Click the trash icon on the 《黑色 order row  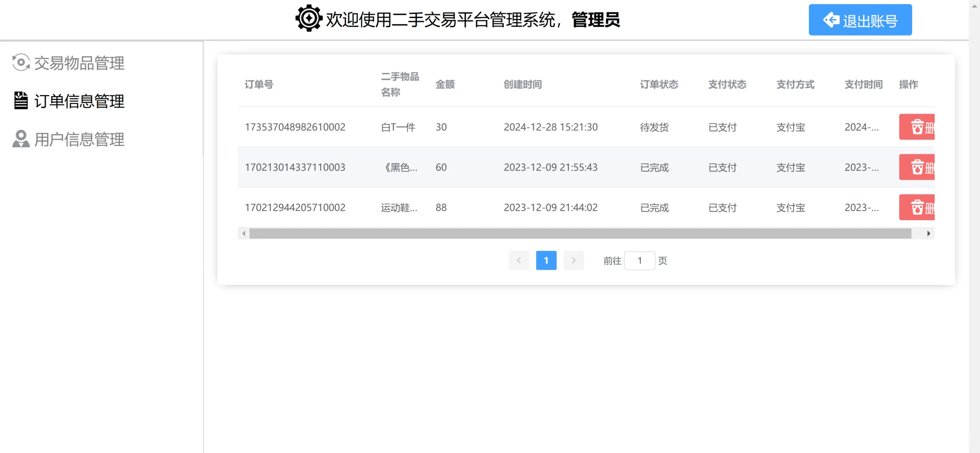click(917, 167)
